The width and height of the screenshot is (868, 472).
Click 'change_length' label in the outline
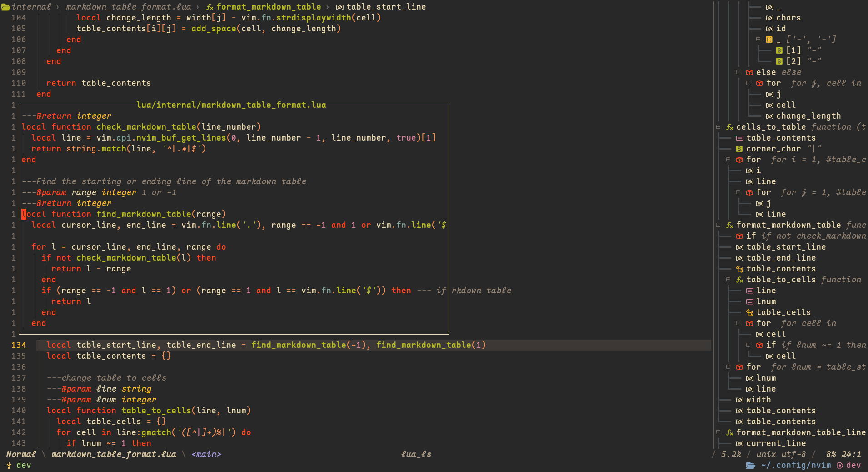click(808, 116)
